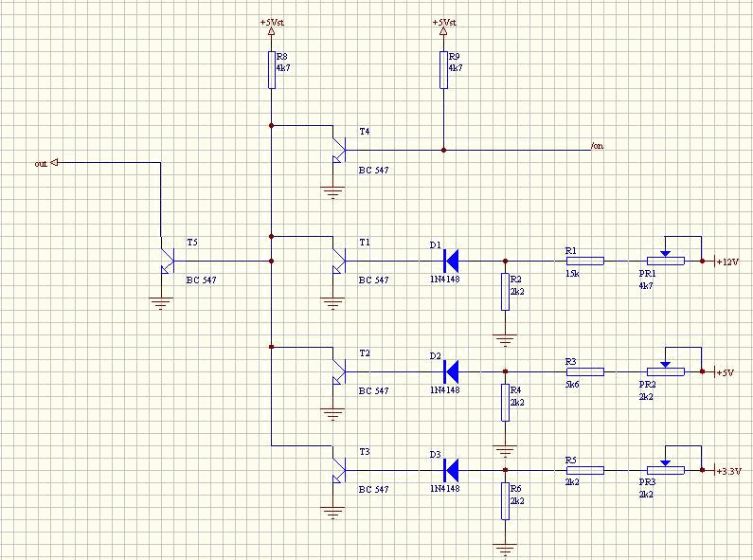Click ground symbol under T3

click(x=332, y=514)
